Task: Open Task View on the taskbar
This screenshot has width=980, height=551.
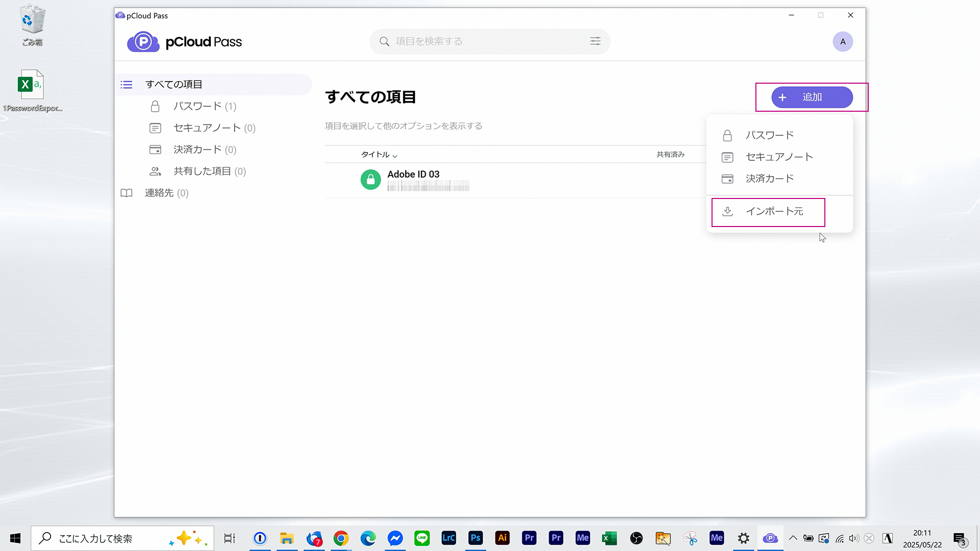Action: (x=230, y=538)
